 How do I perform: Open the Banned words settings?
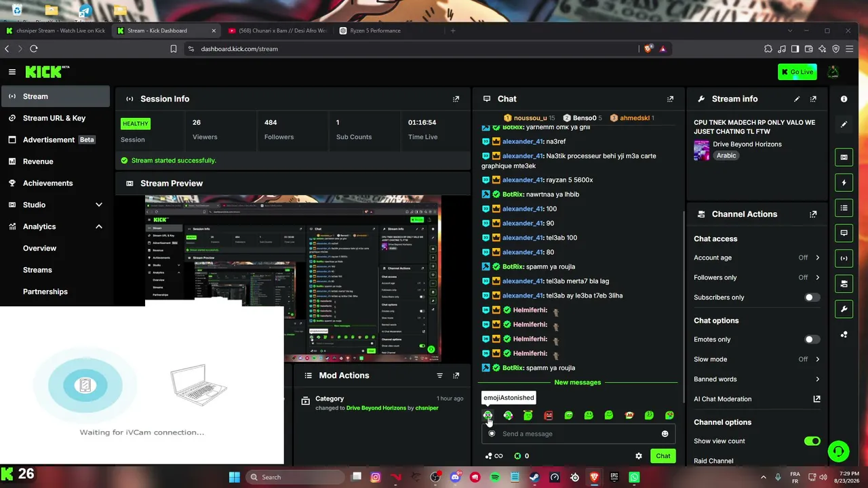(x=757, y=380)
